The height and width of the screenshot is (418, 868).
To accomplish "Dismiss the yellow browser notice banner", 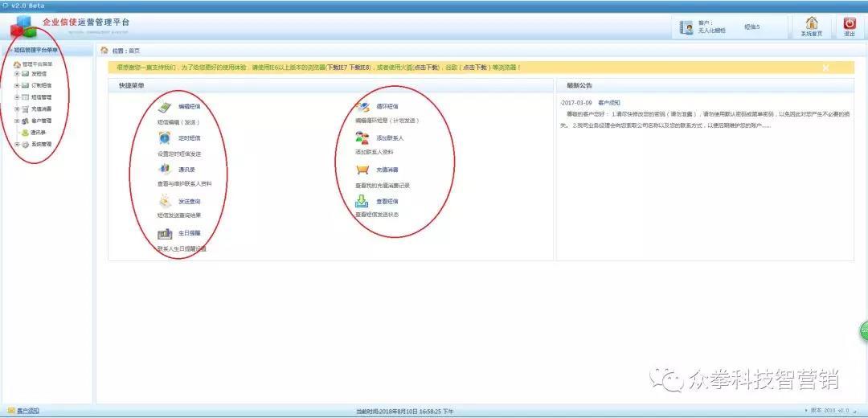I will click(825, 68).
